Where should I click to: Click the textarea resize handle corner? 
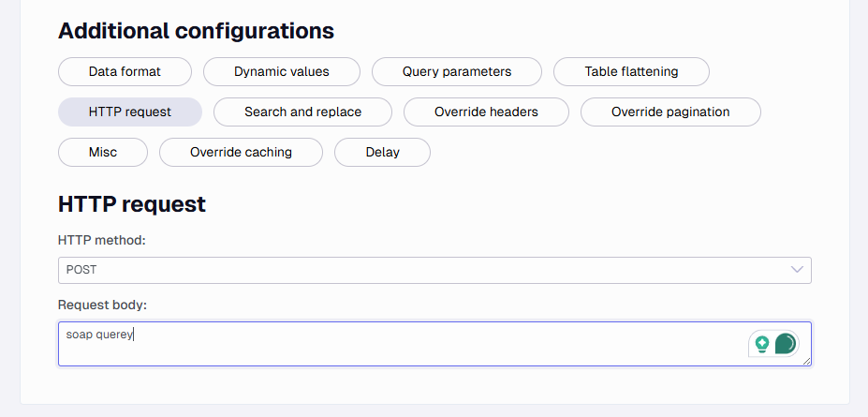point(806,361)
